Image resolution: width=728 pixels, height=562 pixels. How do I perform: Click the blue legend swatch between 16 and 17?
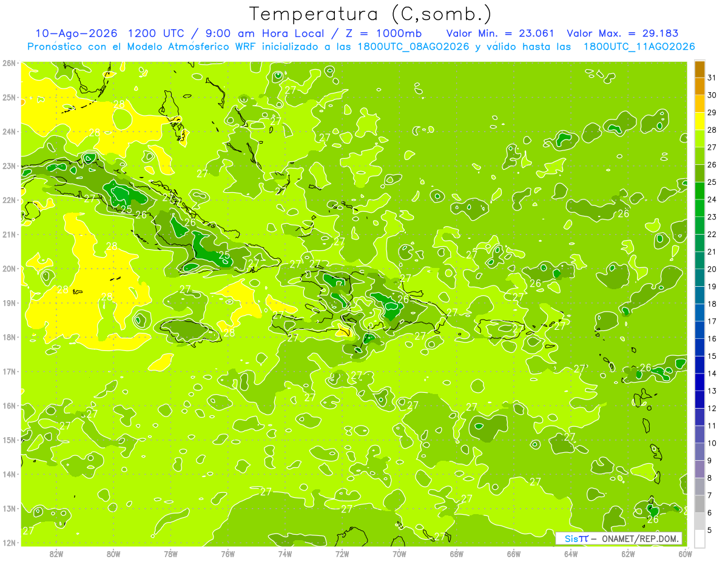click(699, 330)
